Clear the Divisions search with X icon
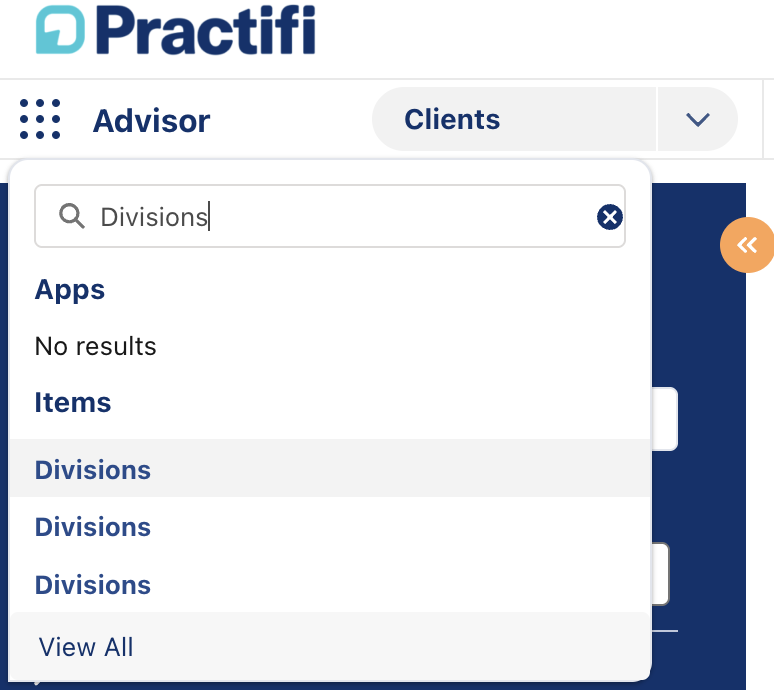 pyautogui.click(x=609, y=217)
